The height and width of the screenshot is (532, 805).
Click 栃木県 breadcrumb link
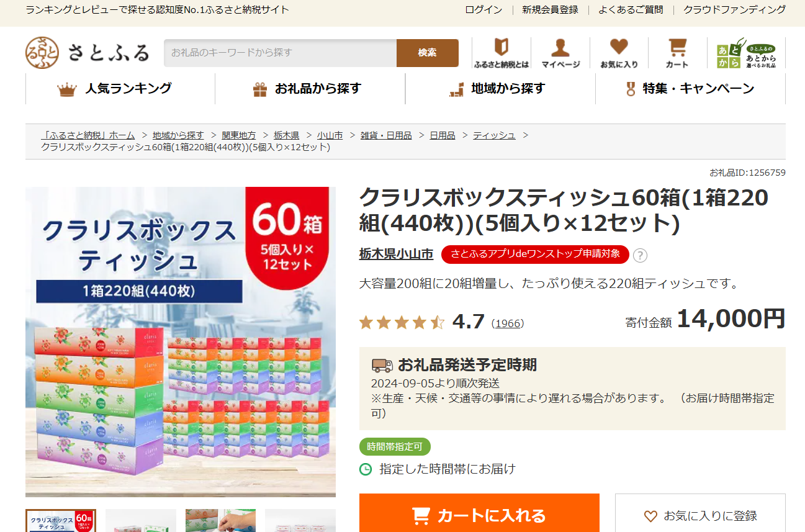[287, 135]
